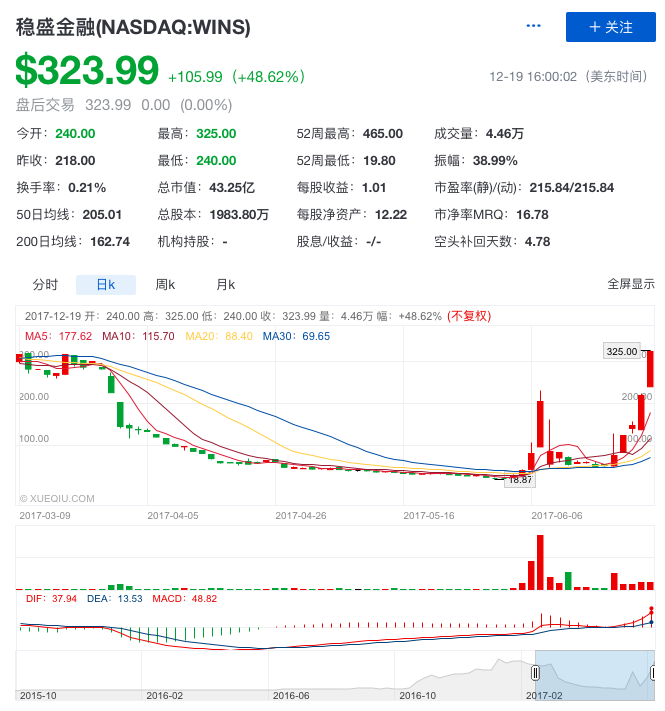
Task: Click the DEA: 13.53 MACD label
Action: pos(115,599)
